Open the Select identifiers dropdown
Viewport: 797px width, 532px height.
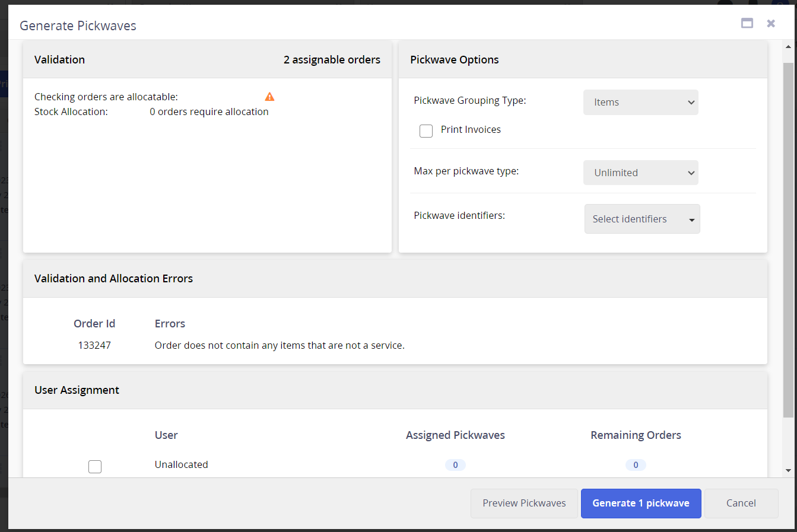[x=642, y=219]
